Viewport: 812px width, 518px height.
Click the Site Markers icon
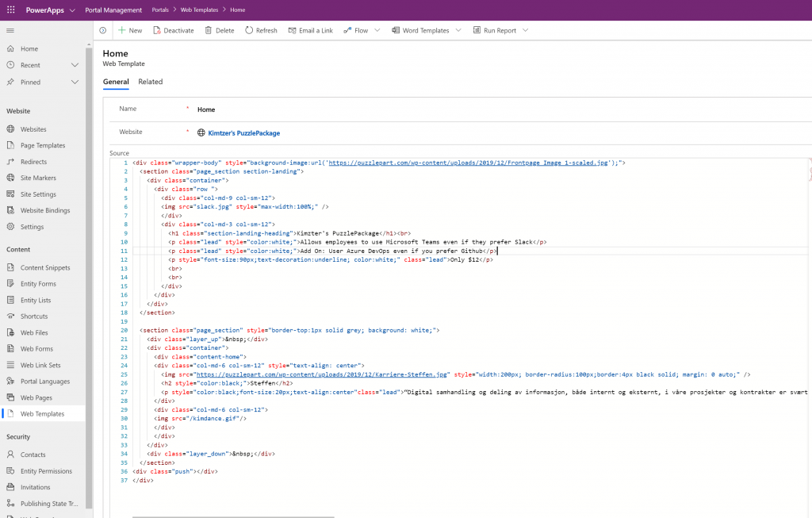pyautogui.click(x=10, y=178)
